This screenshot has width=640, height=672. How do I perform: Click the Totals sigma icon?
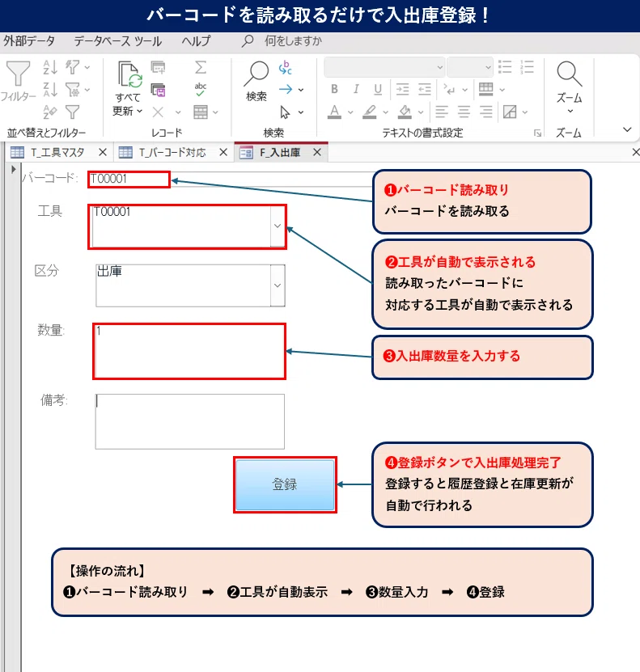pos(200,67)
